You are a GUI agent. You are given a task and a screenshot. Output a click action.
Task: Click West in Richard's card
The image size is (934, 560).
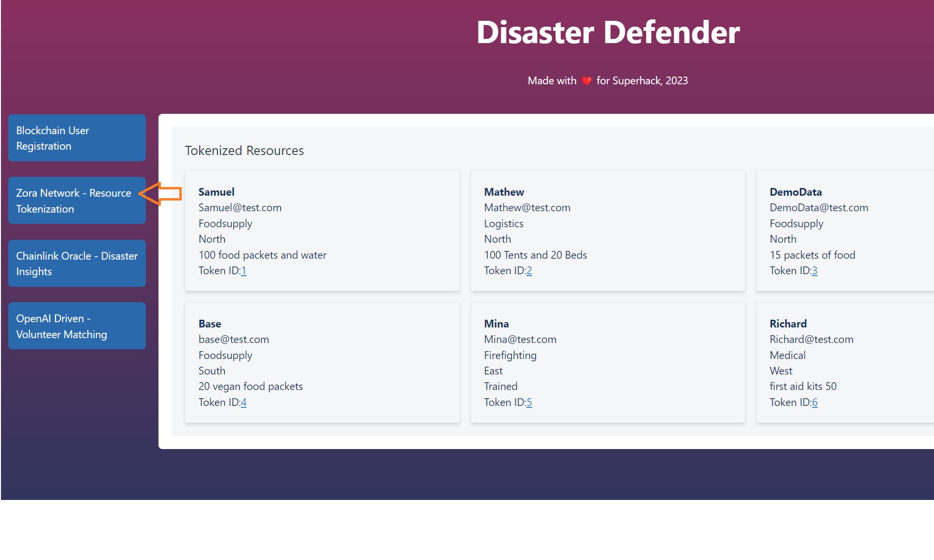click(781, 371)
